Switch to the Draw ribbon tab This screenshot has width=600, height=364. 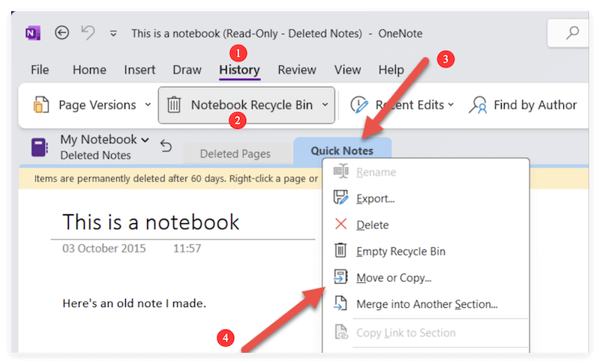(x=187, y=70)
